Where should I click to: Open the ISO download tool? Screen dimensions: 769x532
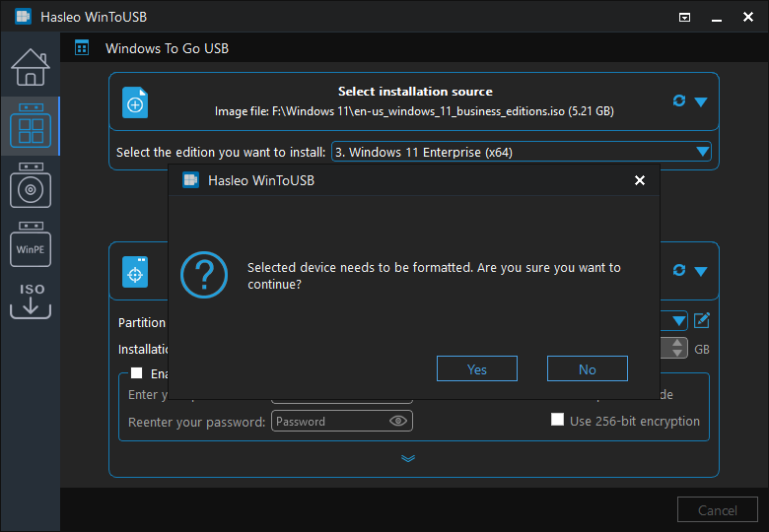31,301
